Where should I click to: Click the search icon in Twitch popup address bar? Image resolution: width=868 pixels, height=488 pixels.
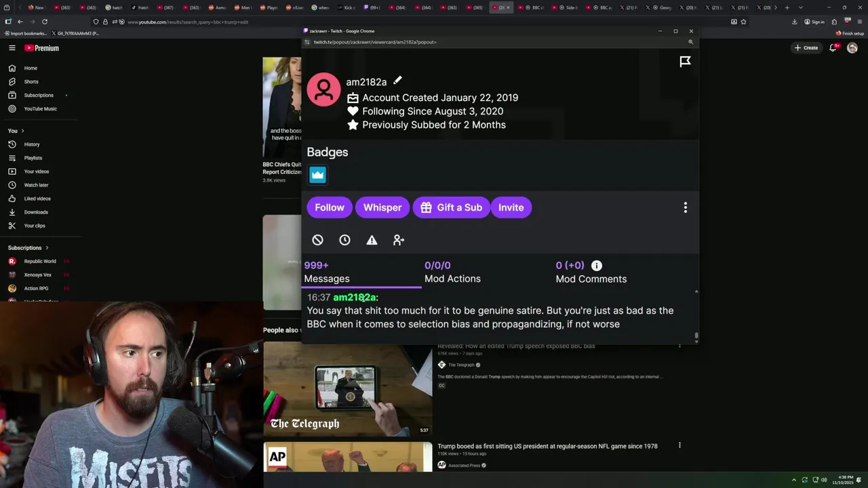point(690,42)
